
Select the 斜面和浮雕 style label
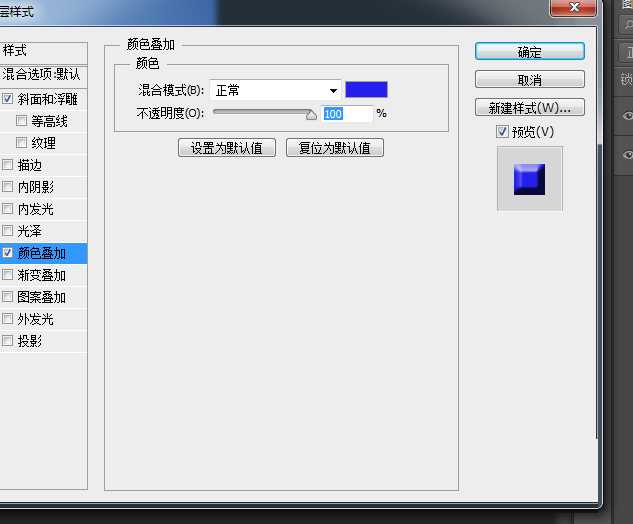point(47,99)
